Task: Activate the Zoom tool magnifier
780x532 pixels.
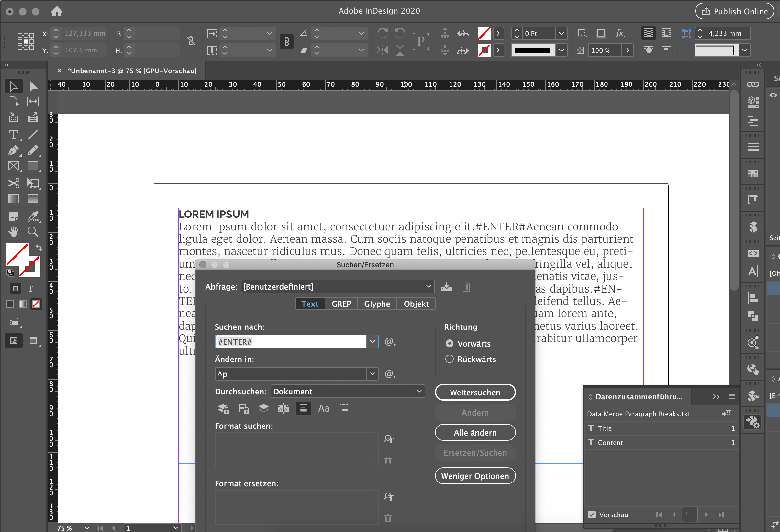Action: 33,232
